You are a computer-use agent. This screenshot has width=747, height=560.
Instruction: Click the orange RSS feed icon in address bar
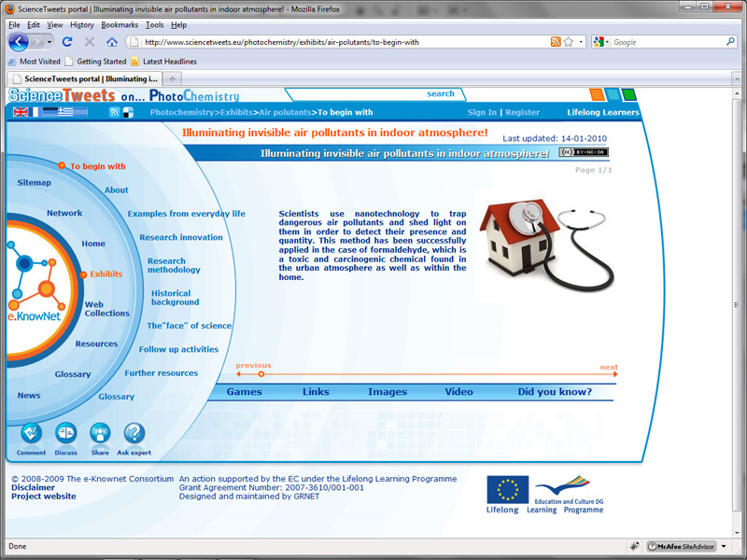click(556, 42)
